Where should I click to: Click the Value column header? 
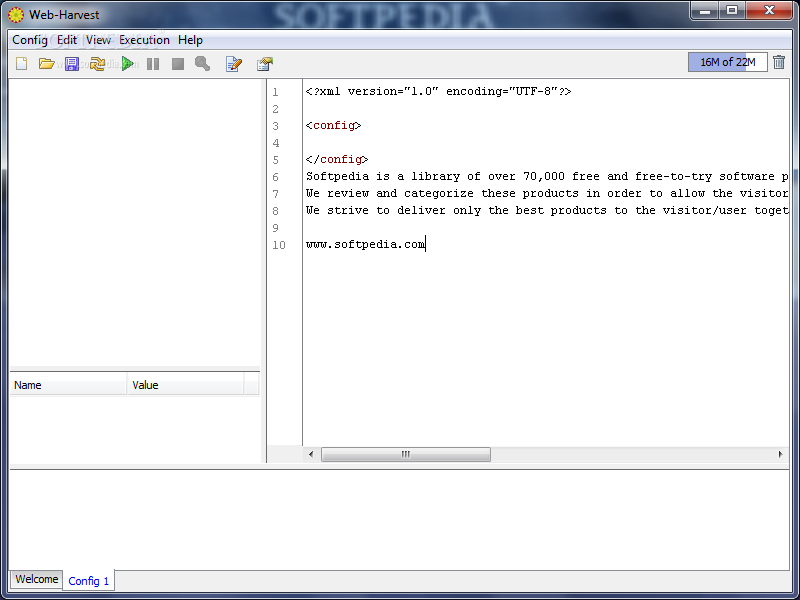pos(185,385)
